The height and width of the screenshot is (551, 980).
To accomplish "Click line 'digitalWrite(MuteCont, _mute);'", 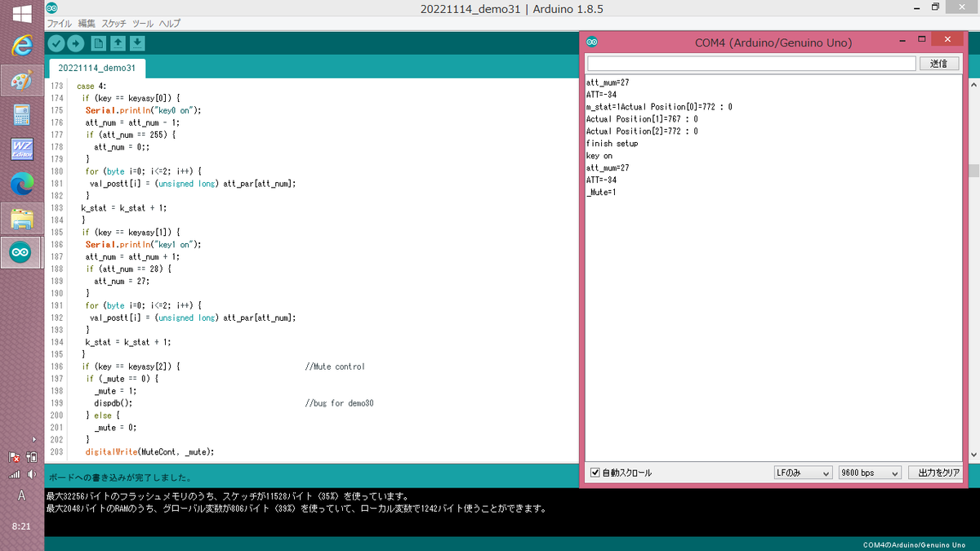I will pos(149,451).
